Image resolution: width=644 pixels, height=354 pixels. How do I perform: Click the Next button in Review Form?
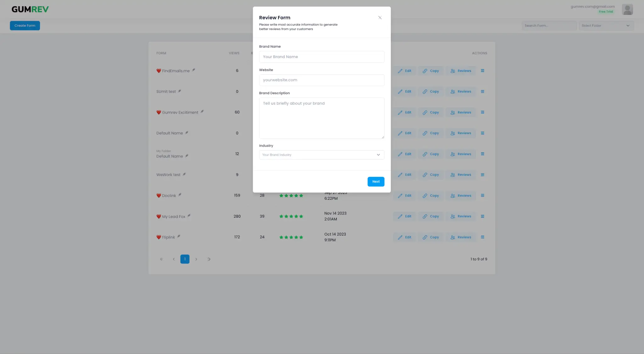coord(376,182)
